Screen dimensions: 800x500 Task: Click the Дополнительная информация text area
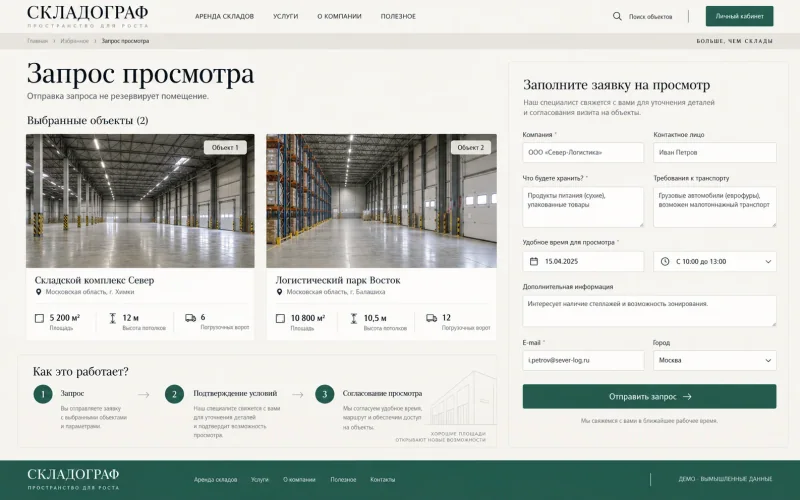[649, 311]
